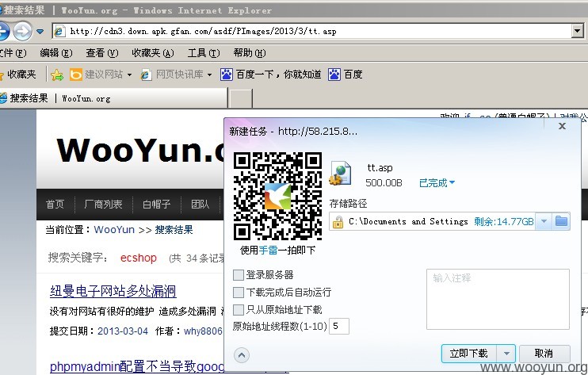
Task: Click the tt.asp file type icon
Action: (340, 174)
